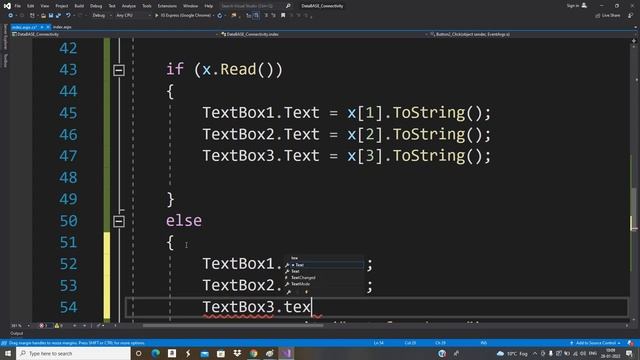
Task: Open the Tools menu
Action: point(147,6)
